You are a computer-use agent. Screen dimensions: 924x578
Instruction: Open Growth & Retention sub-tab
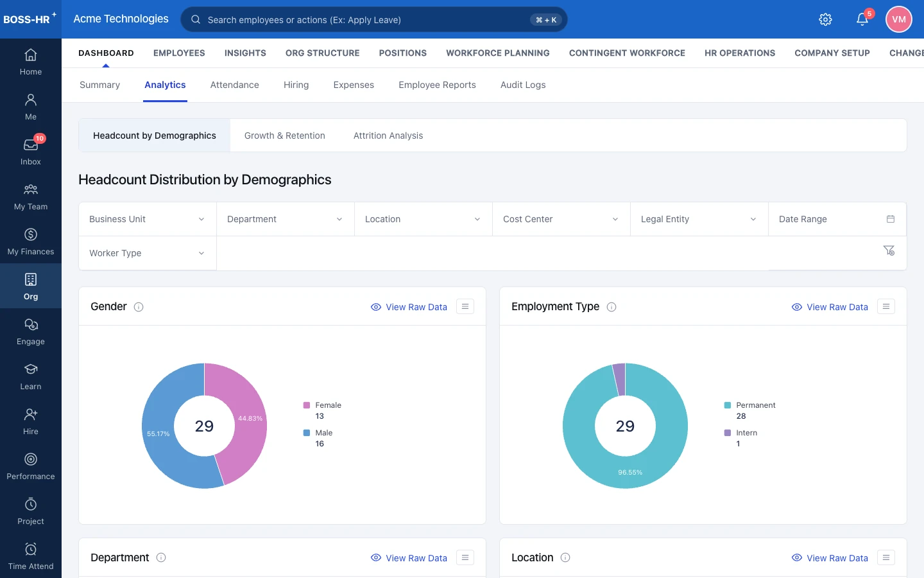285,136
